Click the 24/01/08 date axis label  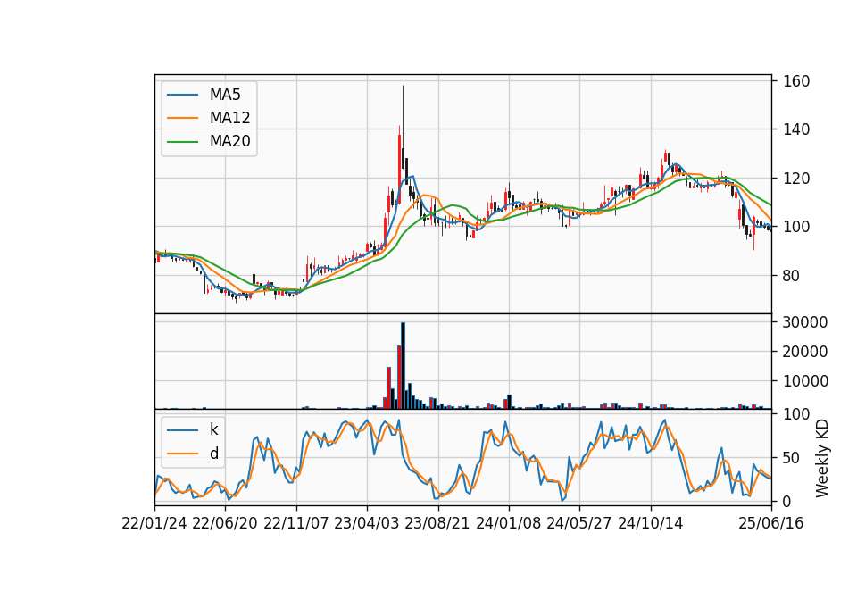click(508, 523)
